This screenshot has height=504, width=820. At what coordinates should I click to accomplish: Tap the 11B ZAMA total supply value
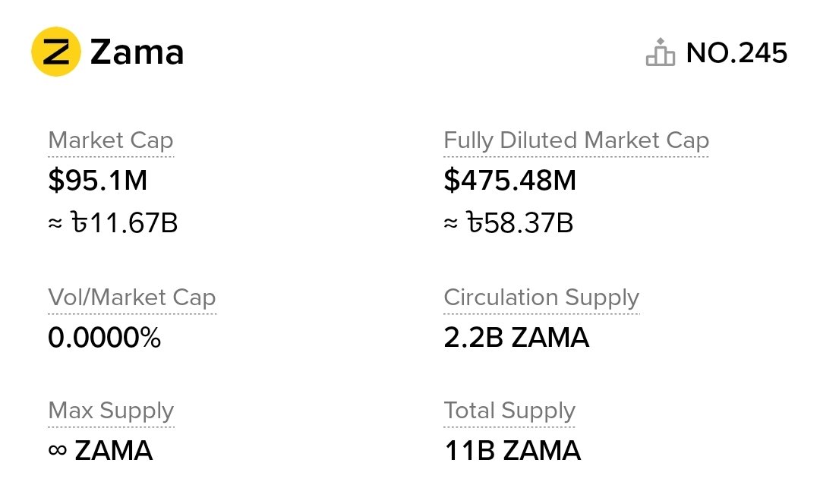512,451
